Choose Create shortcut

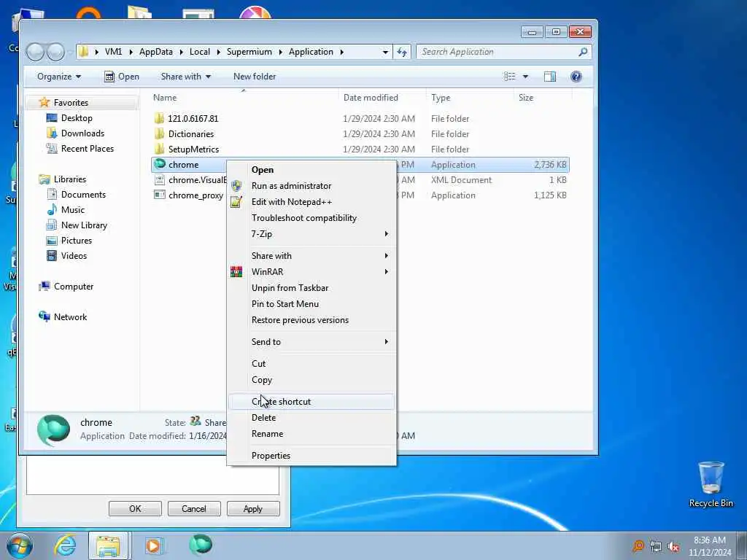point(311,402)
